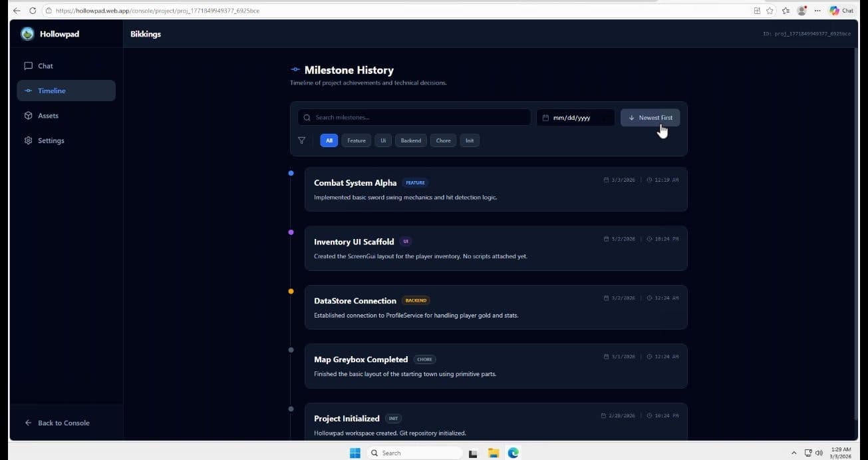Open the Chat section in the sidebar
The width and height of the screenshot is (868, 460).
pos(45,65)
